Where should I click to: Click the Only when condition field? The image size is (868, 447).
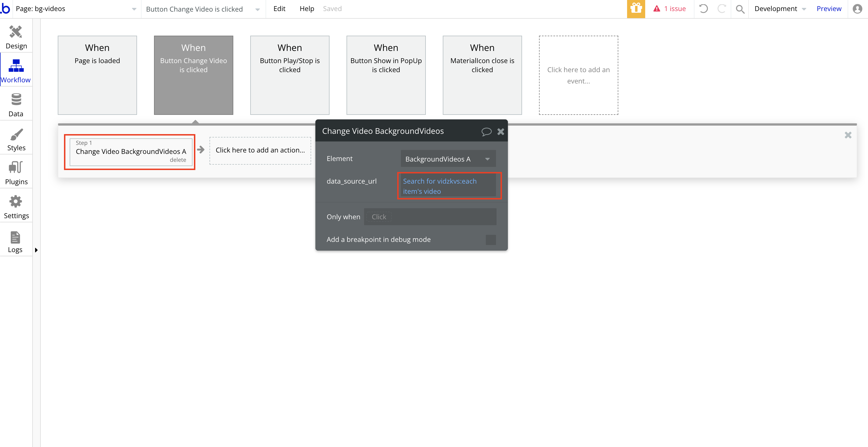430,217
